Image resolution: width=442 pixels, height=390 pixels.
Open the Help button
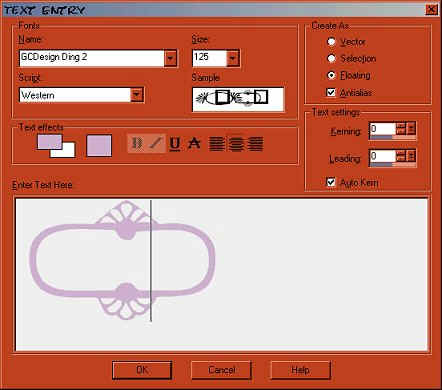300,370
